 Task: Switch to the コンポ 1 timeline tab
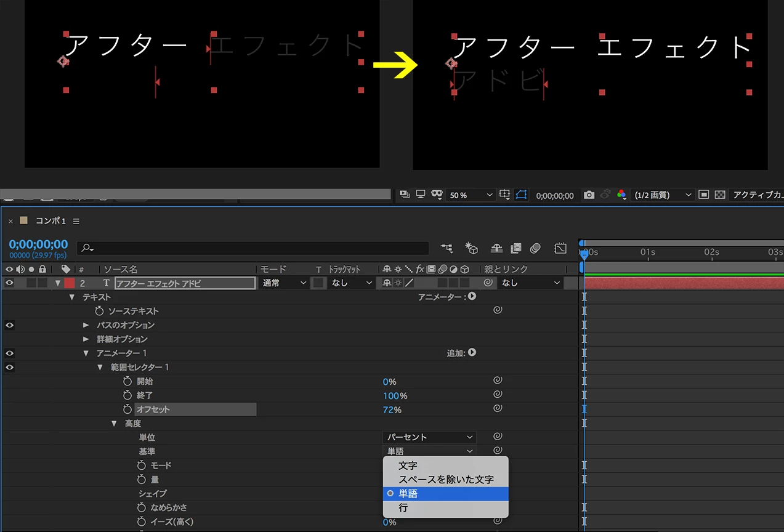(x=51, y=221)
